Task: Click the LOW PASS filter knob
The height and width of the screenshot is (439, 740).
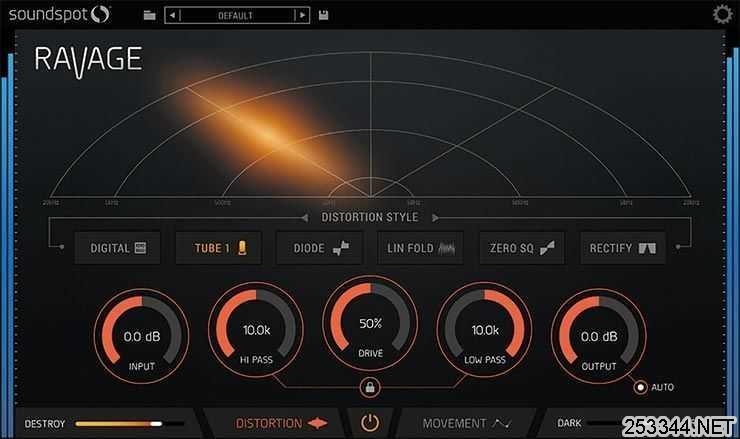Action: pyautogui.click(x=485, y=329)
